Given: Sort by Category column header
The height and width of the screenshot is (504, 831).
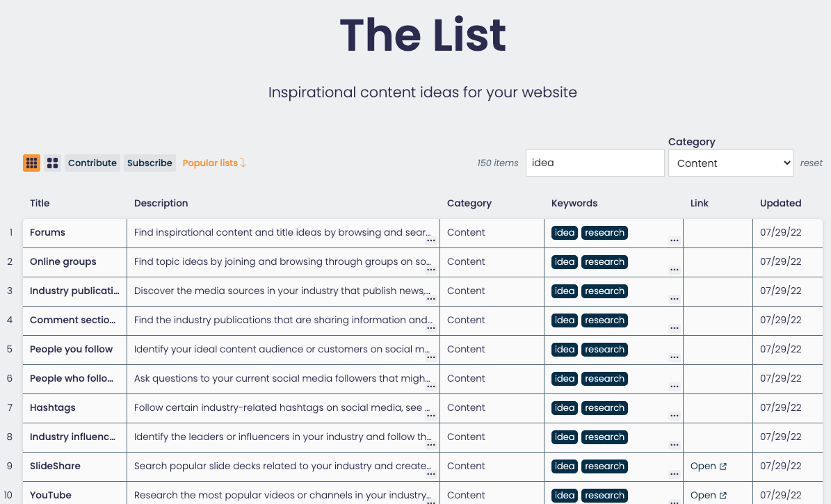Looking at the screenshot, I should pos(469,203).
